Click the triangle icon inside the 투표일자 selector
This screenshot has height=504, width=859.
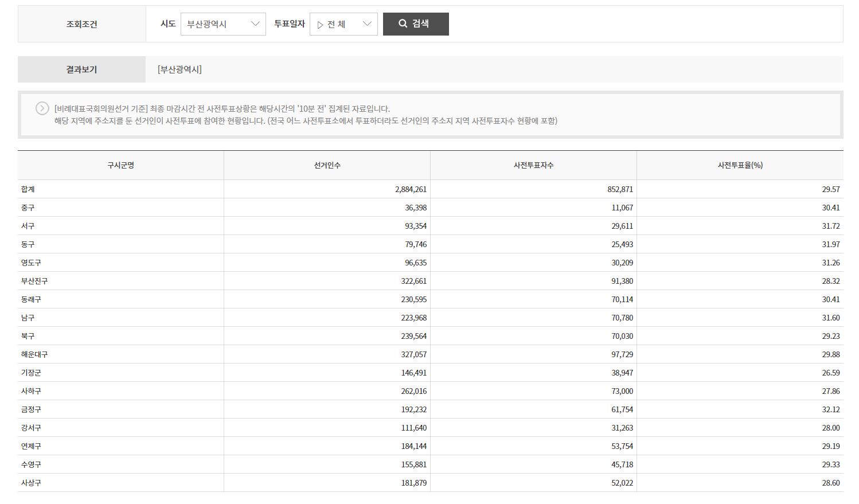click(x=320, y=25)
